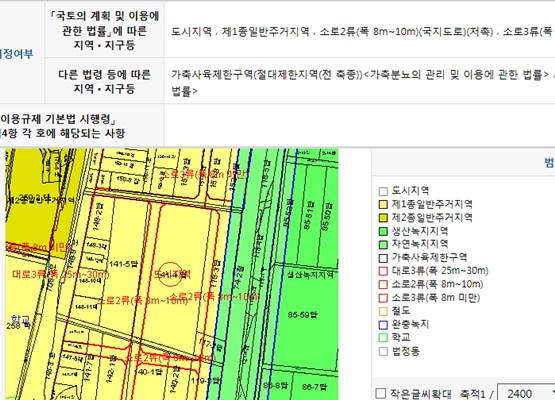The image size is (555, 400).
Task: Click the 완충녹지 blue legend box
Action: click(x=383, y=325)
